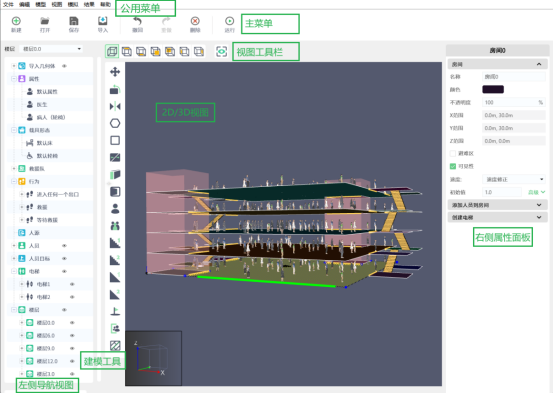This screenshot has width=554, height=394.
Task: Enable the 避难区 checkbox
Action: click(x=453, y=153)
